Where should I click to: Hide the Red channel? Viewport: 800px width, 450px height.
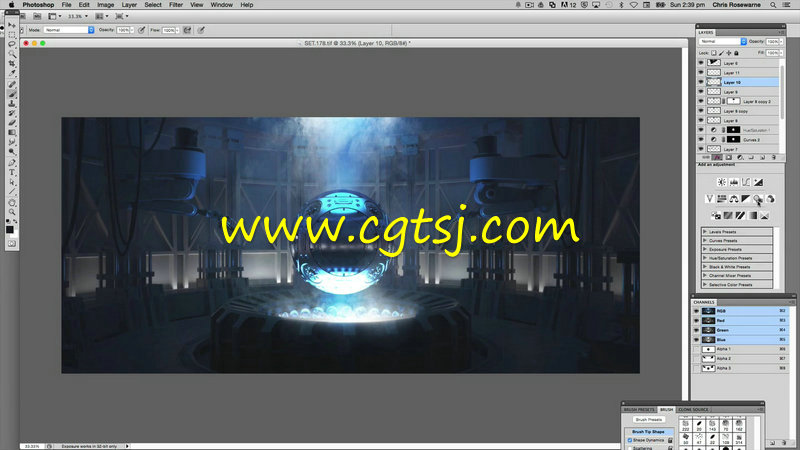point(696,320)
